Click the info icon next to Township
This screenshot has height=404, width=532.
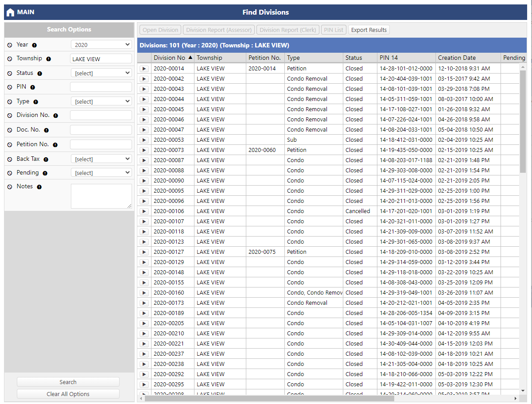coord(49,59)
